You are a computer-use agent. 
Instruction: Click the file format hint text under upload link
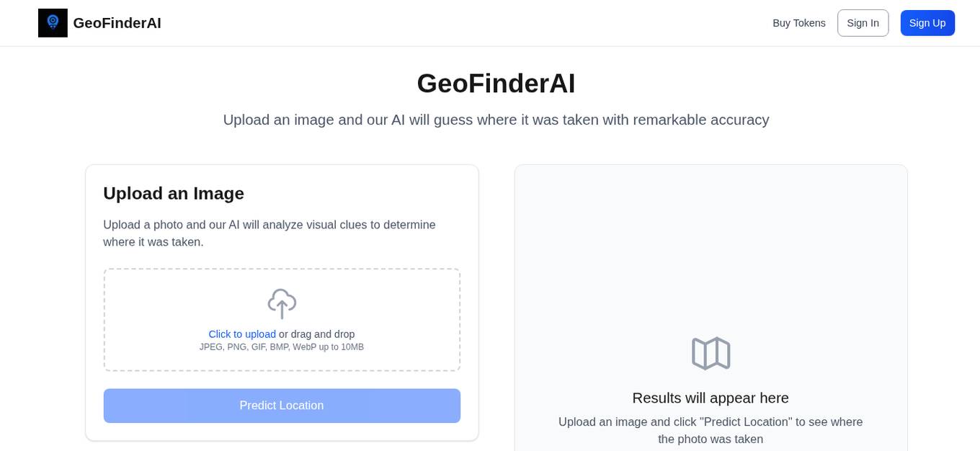click(x=282, y=347)
